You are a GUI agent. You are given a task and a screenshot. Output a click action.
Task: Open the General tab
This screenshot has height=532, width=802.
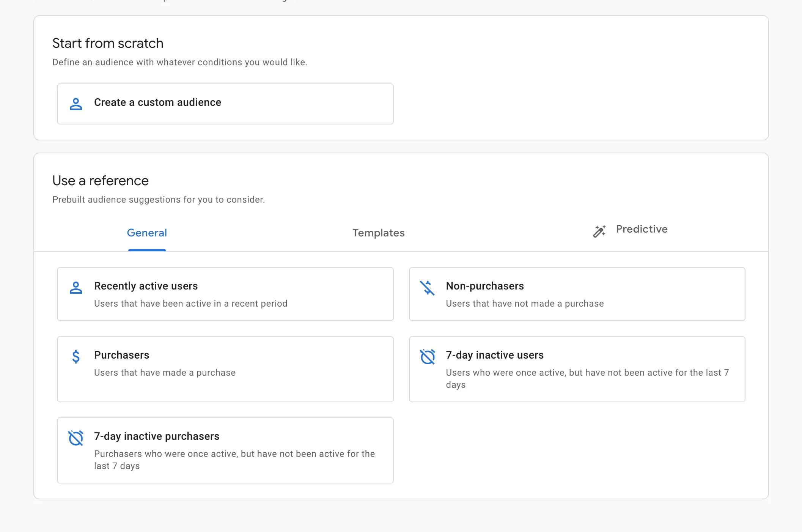tap(147, 233)
